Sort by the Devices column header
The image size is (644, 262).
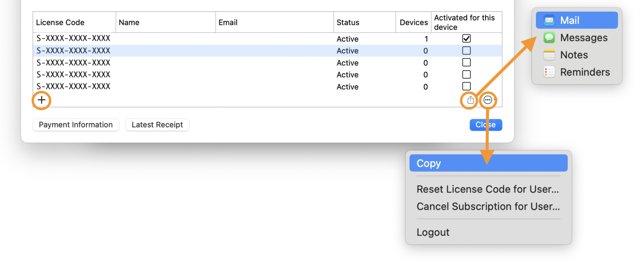point(414,22)
